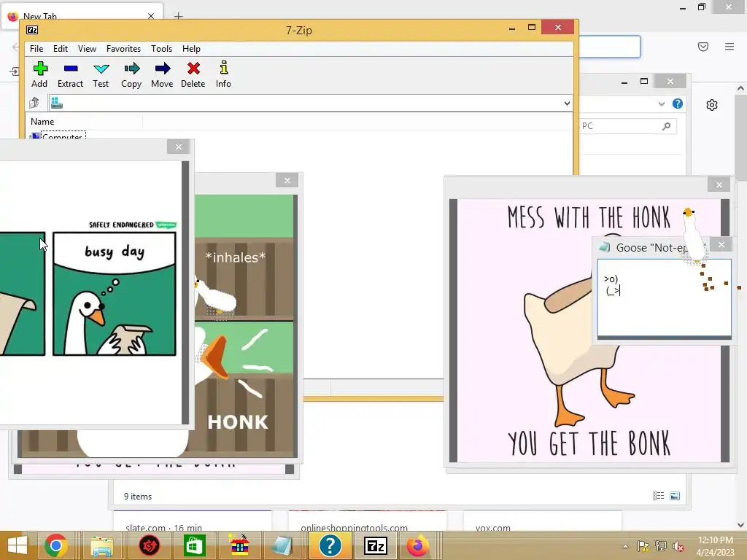Viewport: 747px width, 560px height.
Task: Run Test from the 7-Zip toolbar
Action: (101, 74)
